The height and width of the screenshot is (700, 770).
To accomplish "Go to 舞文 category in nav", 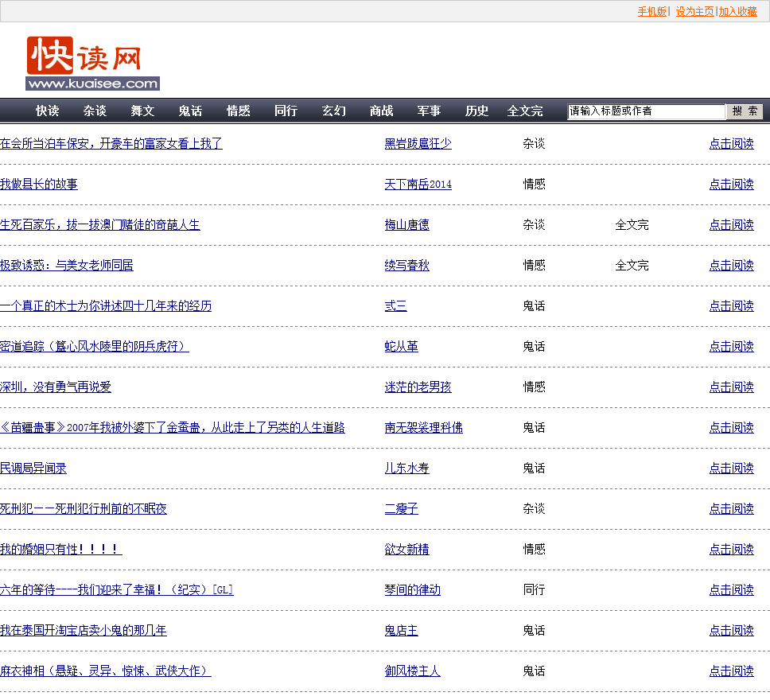I will [142, 111].
